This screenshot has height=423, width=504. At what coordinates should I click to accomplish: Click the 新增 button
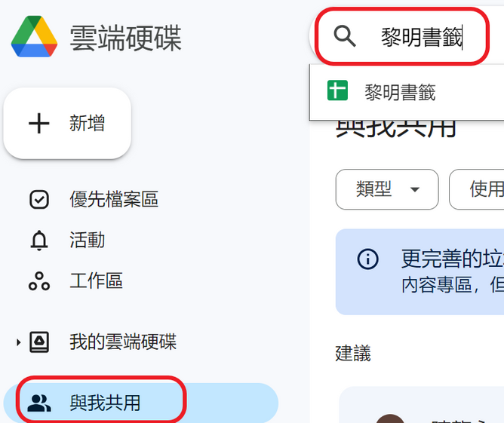(67, 124)
